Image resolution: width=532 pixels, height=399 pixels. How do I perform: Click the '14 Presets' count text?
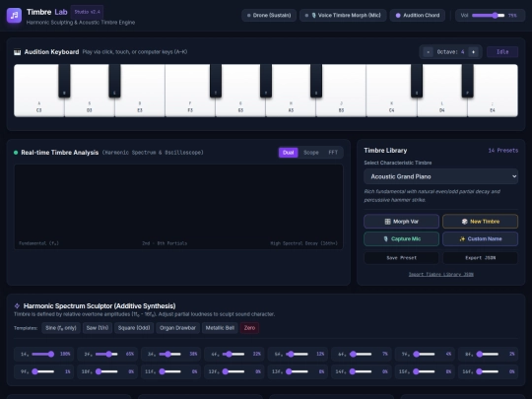503,151
